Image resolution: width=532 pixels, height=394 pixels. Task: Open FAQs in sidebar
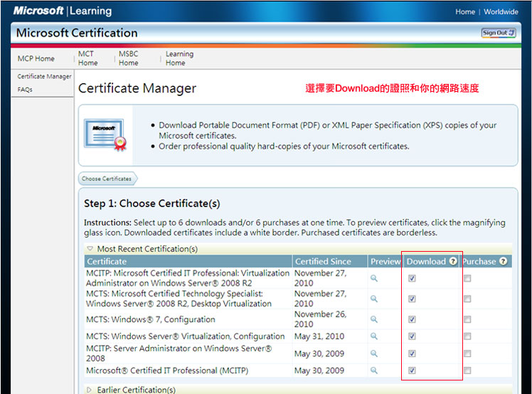click(25, 90)
